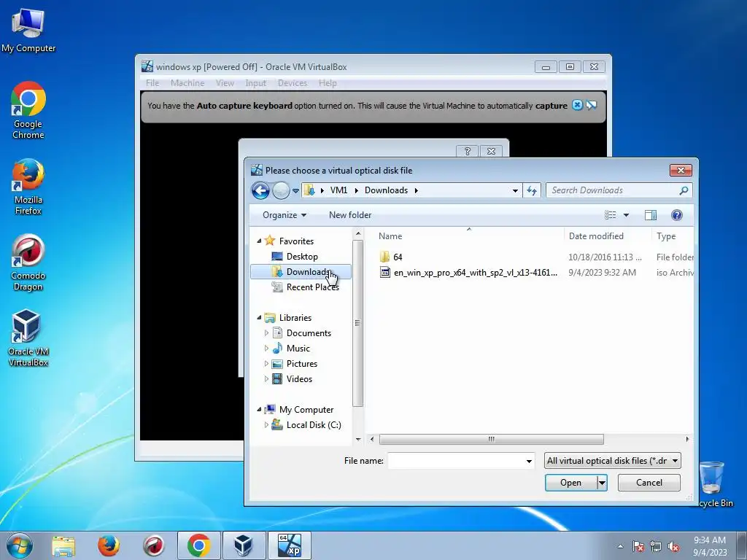Switch to windows xp VM taskbar button
Viewport: 747px width, 560px height.
click(289, 545)
